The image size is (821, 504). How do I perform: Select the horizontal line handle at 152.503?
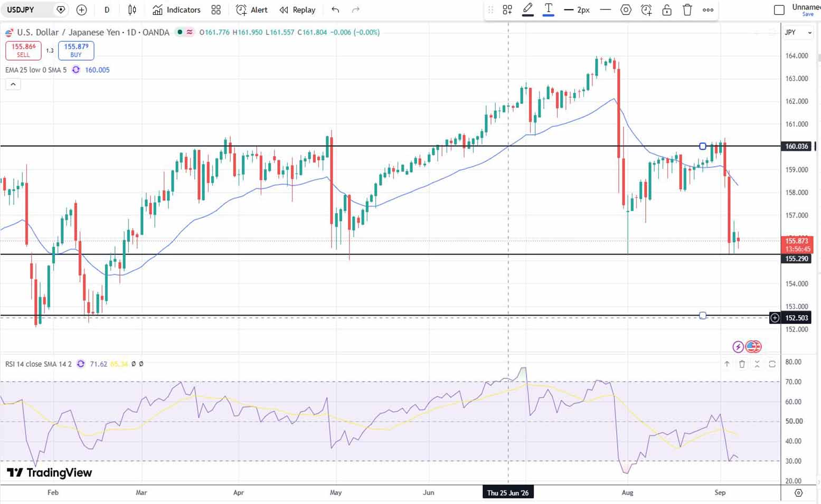(703, 316)
